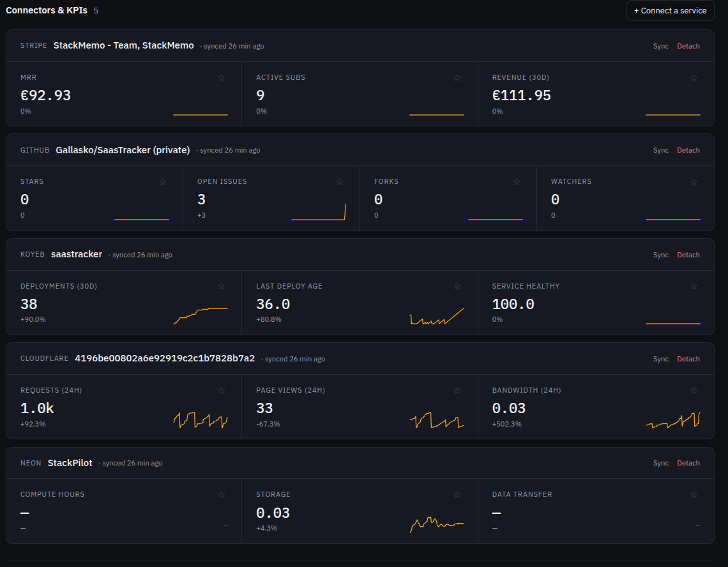Star the Open Issues metric
The image size is (728, 567).
pos(339,182)
